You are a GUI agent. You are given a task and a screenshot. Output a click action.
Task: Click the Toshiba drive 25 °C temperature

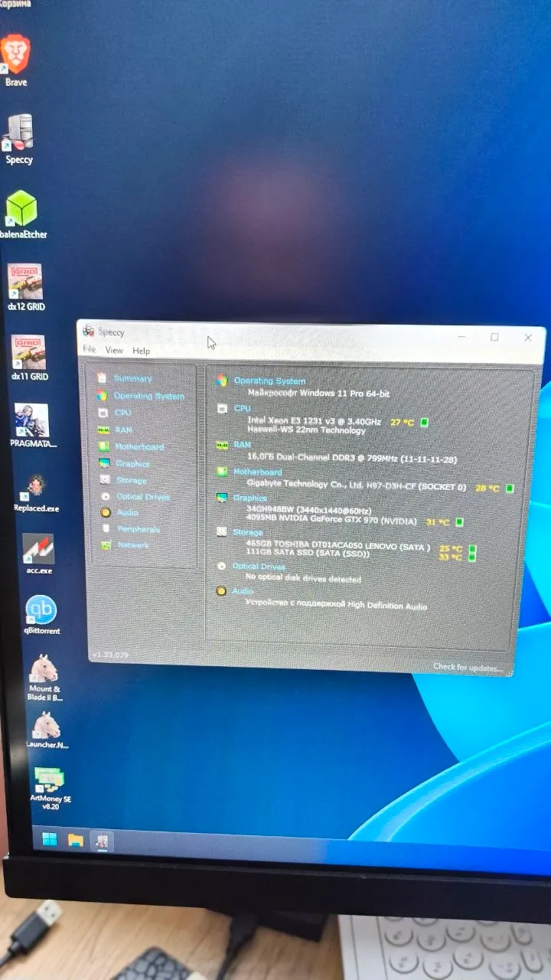pyautogui.click(x=450, y=549)
